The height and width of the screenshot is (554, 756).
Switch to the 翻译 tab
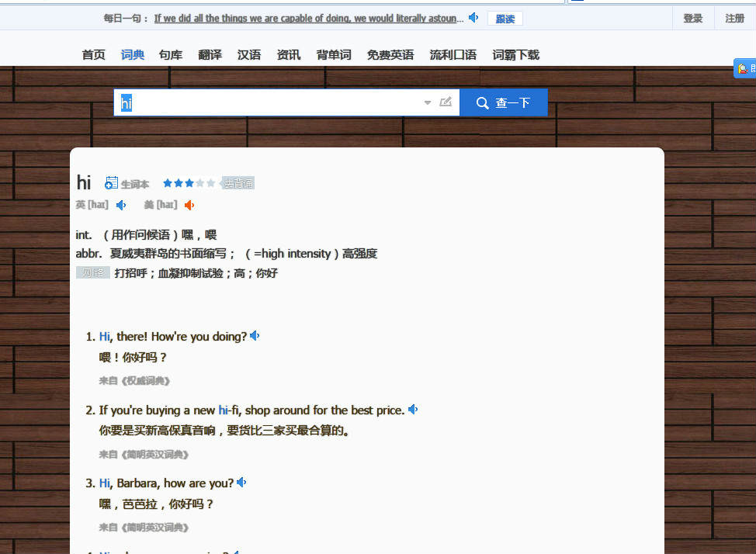[210, 55]
